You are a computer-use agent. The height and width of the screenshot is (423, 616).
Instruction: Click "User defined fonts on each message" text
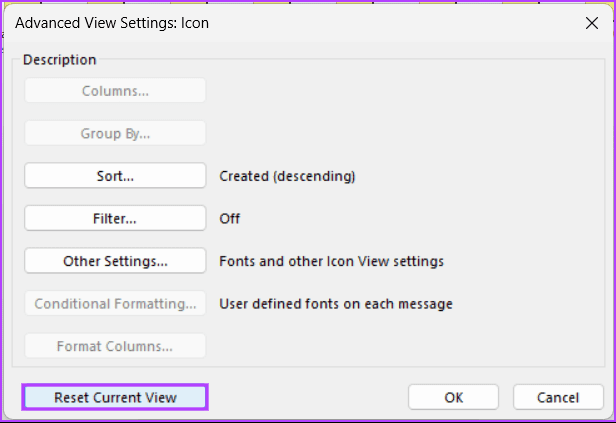click(x=336, y=303)
